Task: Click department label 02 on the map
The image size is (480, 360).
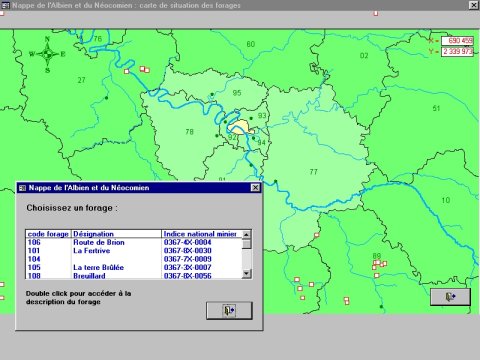Action: click(364, 56)
